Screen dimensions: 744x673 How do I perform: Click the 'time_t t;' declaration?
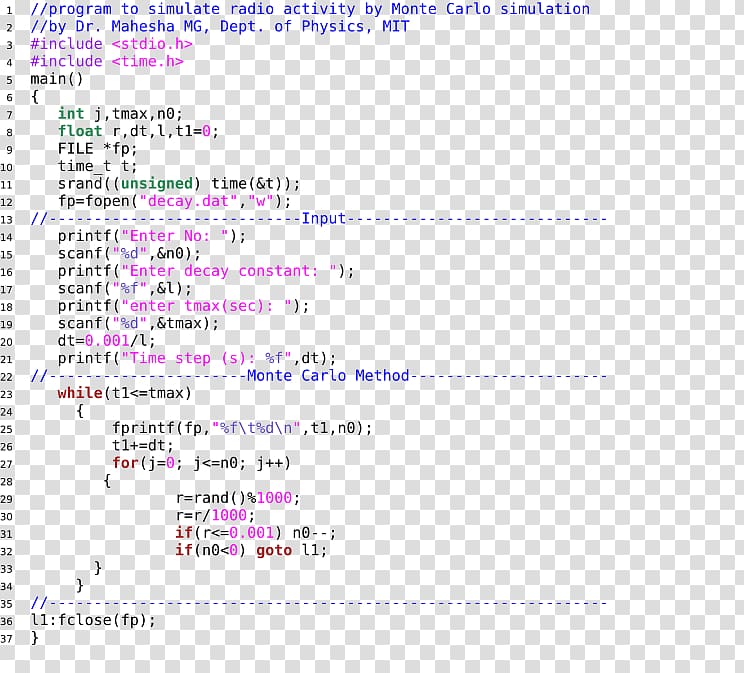(x=97, y=166)
